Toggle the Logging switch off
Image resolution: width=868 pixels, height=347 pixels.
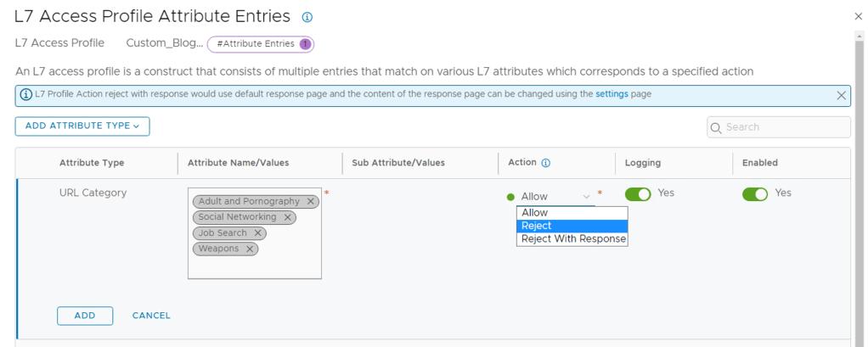[638, 194]
